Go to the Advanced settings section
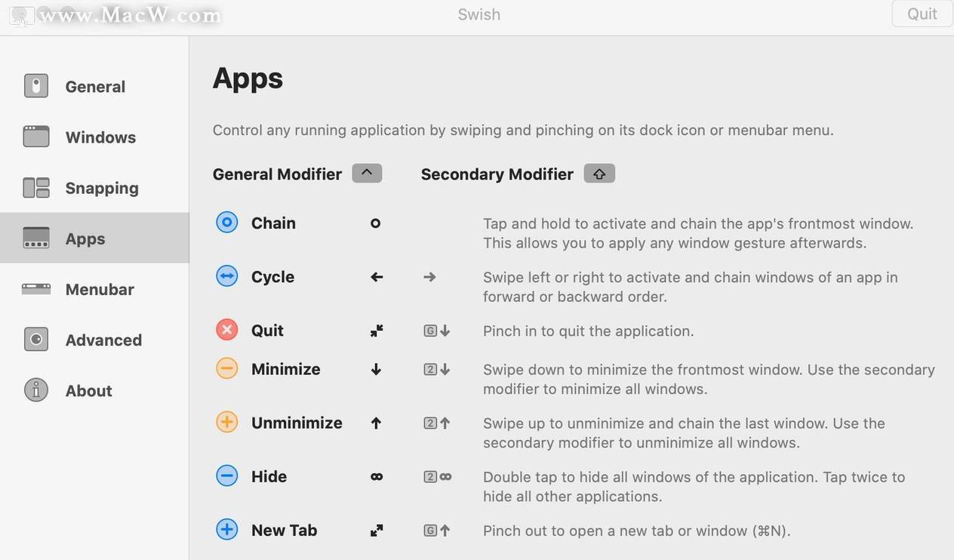This screenshot has width=954, height=560. 94,340
